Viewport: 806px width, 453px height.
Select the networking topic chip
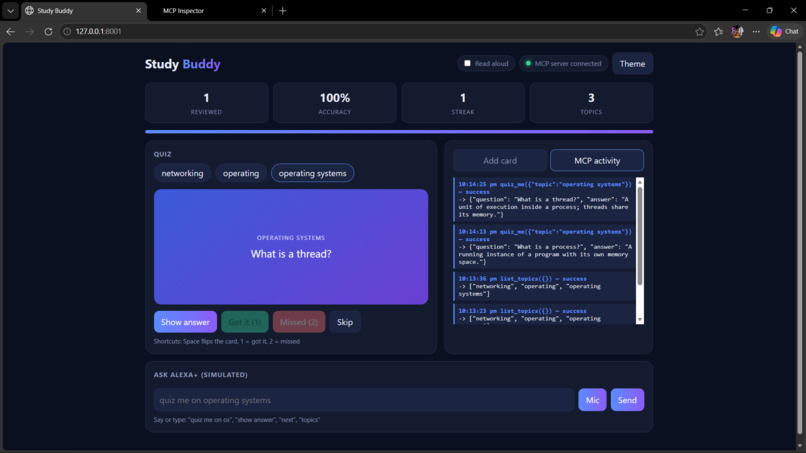coord(182,173)
